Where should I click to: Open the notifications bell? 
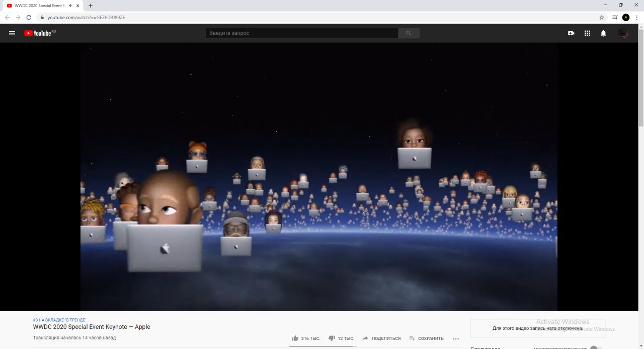[603, 33]
